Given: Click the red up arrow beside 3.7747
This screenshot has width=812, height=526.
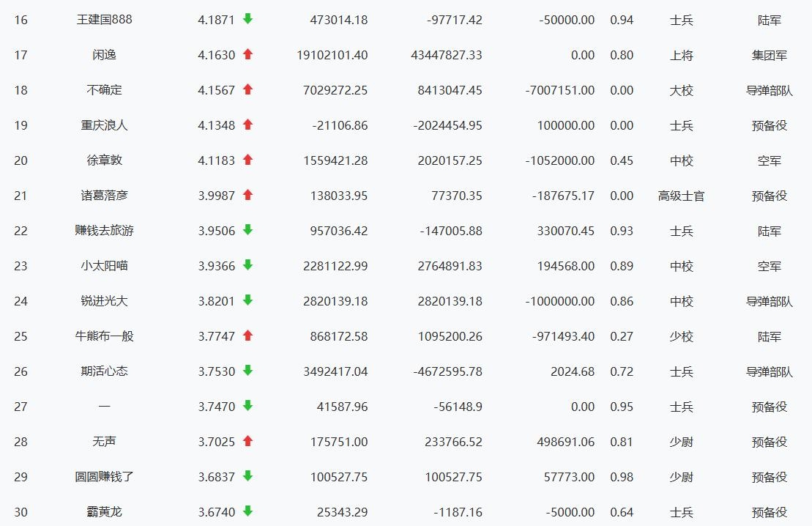Looking at the screenshot, I should coord(247,336).
